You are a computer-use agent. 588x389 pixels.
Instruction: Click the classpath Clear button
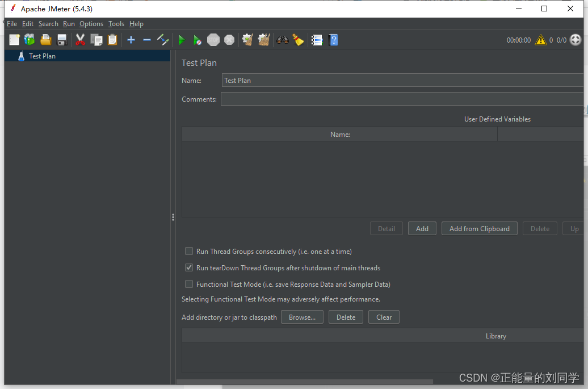point(384,317)
